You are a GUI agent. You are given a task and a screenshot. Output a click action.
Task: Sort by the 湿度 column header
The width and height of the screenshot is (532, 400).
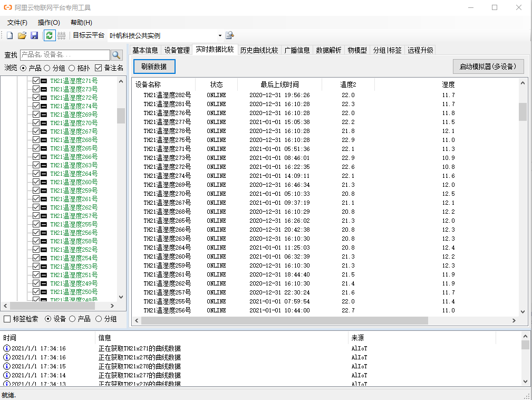[x=448, y=84]
